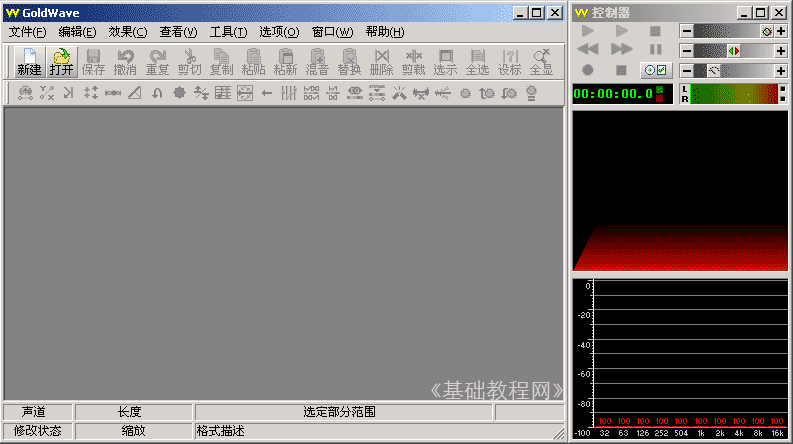This screenshot has height=444, width=793.
Task: Click the 新建 (New) toolbar button
Action: pyautogui.click(x=29, y=62)
